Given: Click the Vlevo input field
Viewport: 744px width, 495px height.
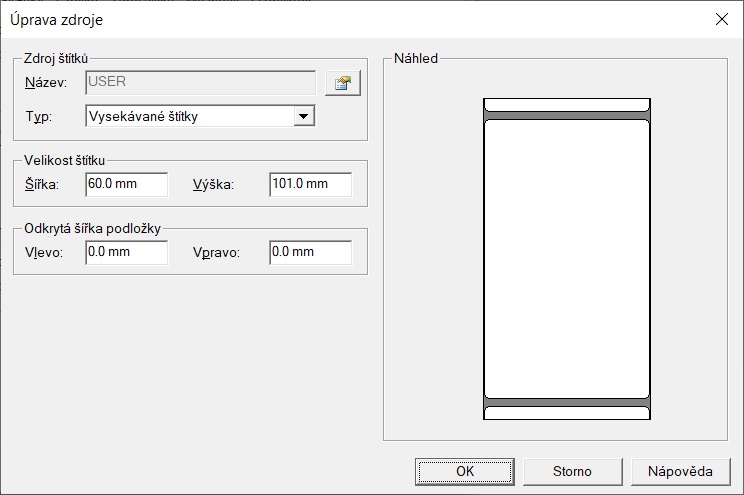Looking at the screenshot, I should 126,252.
